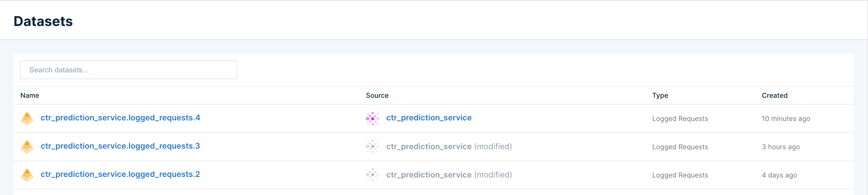Click the Search datasets input field
This screenshot has width=868, height=195.
point(128,70)
